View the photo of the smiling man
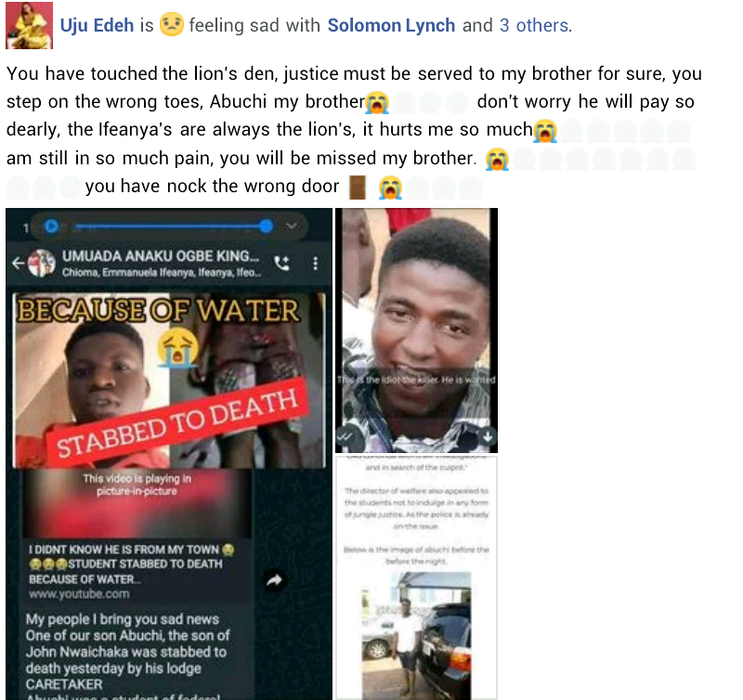 (x=416, y=331)
